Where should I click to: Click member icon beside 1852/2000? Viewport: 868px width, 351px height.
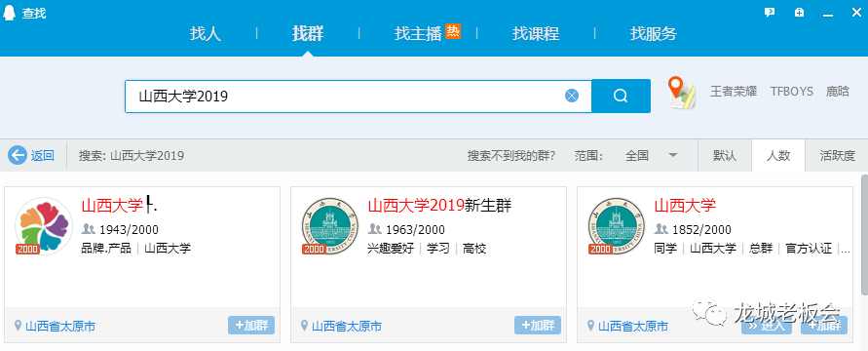[661, 229]
